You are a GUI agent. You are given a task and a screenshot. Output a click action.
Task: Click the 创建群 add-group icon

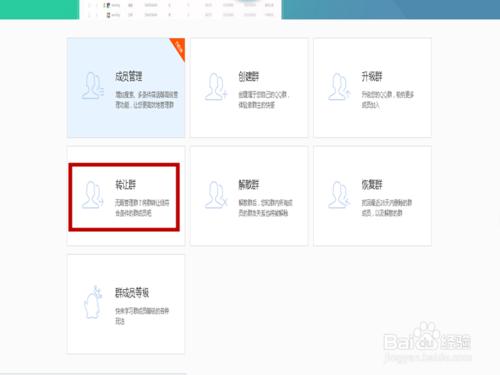click(216, 87)
